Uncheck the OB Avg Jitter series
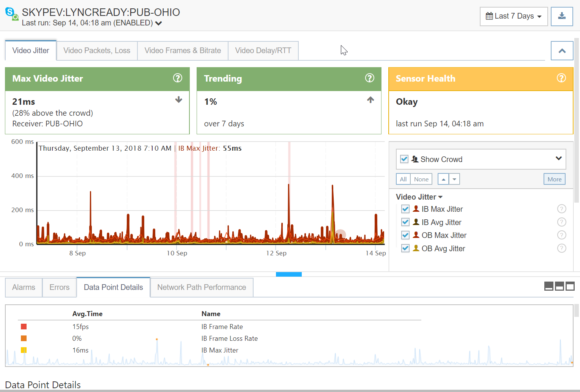 tap(405, 248)
